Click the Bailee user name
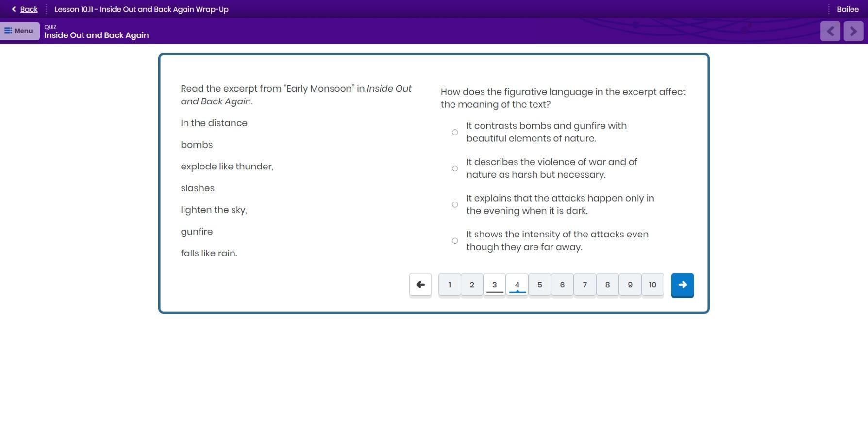The width and height of the screenshot is (868, 438). coord(848,9)
